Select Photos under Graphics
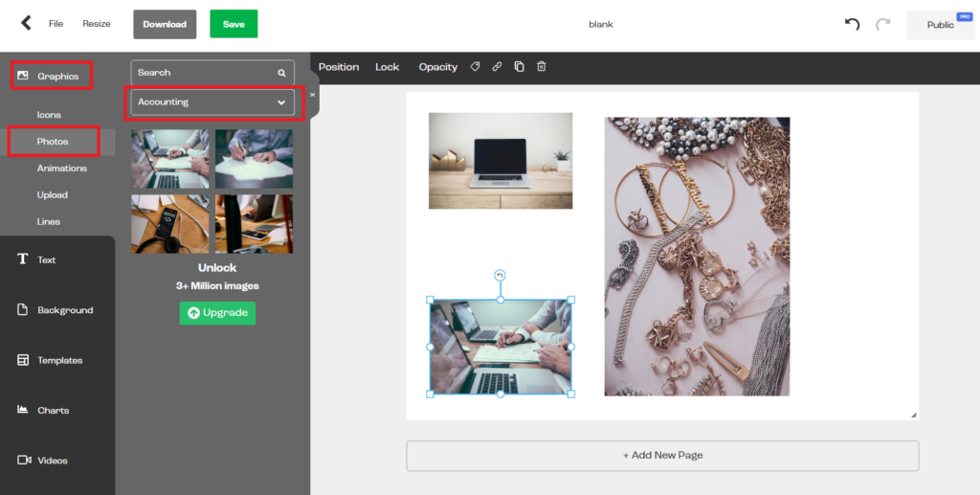Image resolution: width=980 pixels, height=495 pixels. [54, 142]
